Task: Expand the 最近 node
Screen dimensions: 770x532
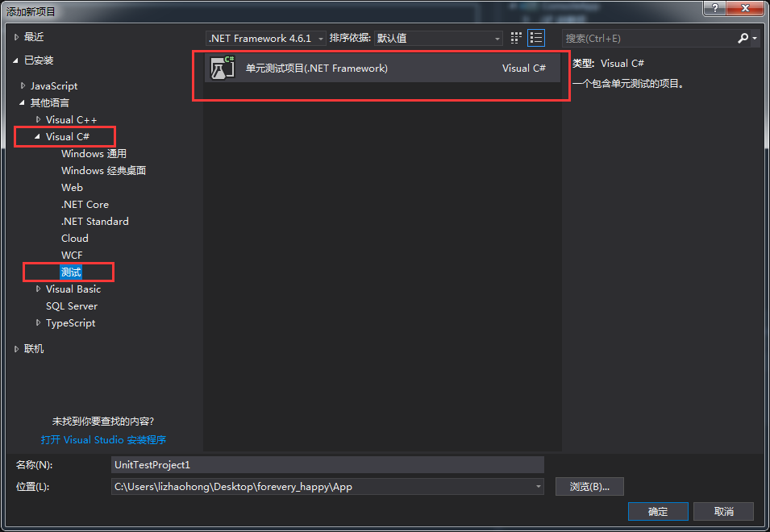Action: click(x=16, y=37)
